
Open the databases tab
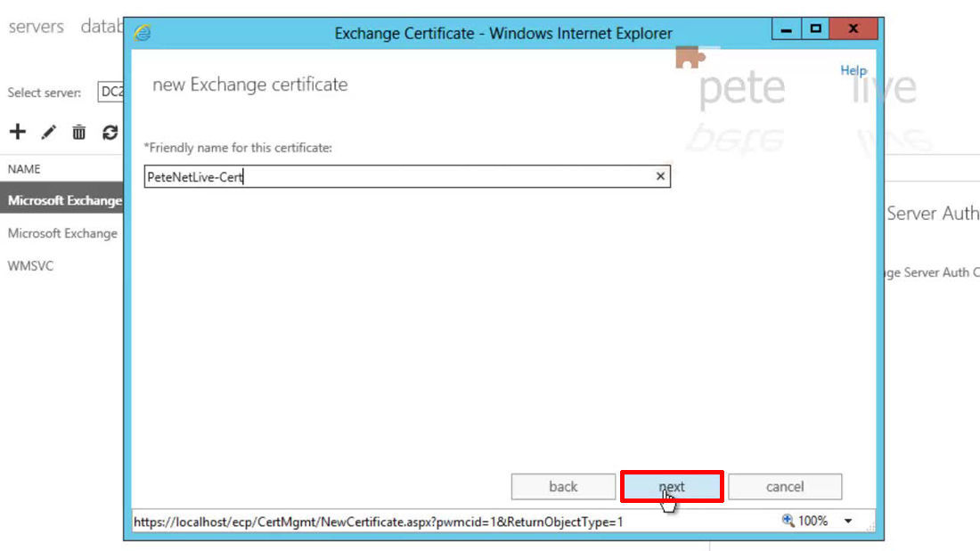(x=102, y=26)
